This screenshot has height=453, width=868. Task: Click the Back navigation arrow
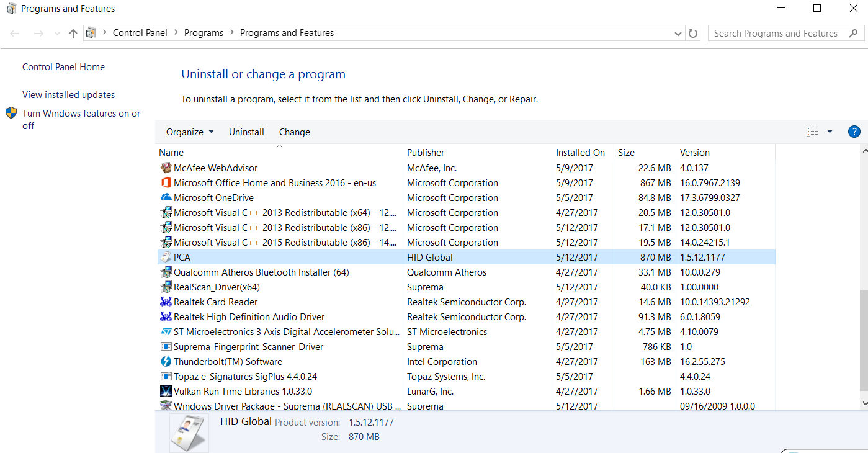[x=15, y=34]
